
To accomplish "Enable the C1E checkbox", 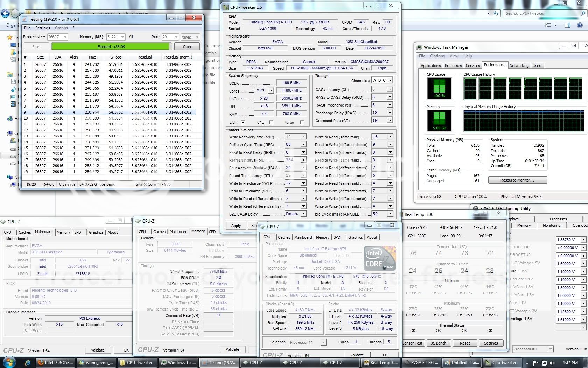I will tap(271, 122).
